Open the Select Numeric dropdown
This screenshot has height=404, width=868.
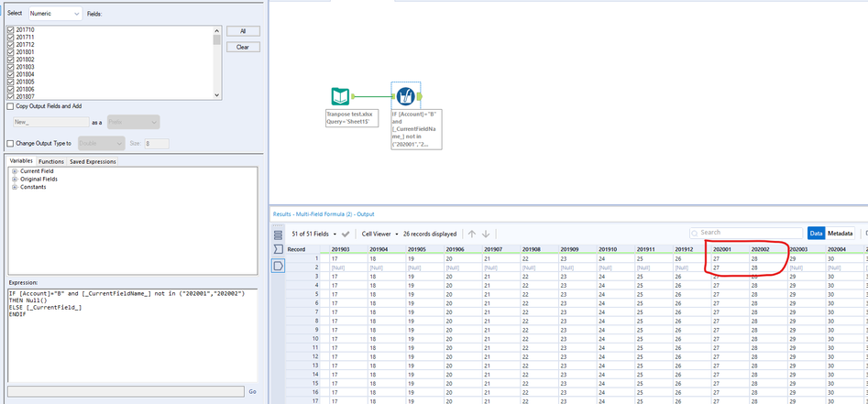55,15
